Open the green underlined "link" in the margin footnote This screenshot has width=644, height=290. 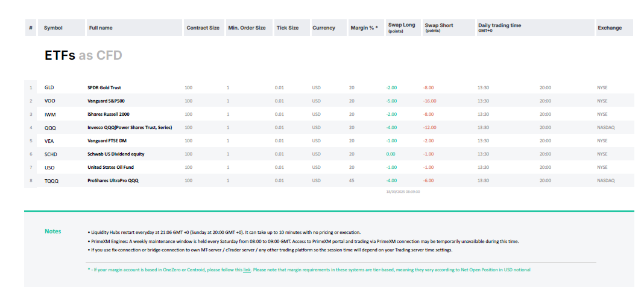tap(247, 270)
